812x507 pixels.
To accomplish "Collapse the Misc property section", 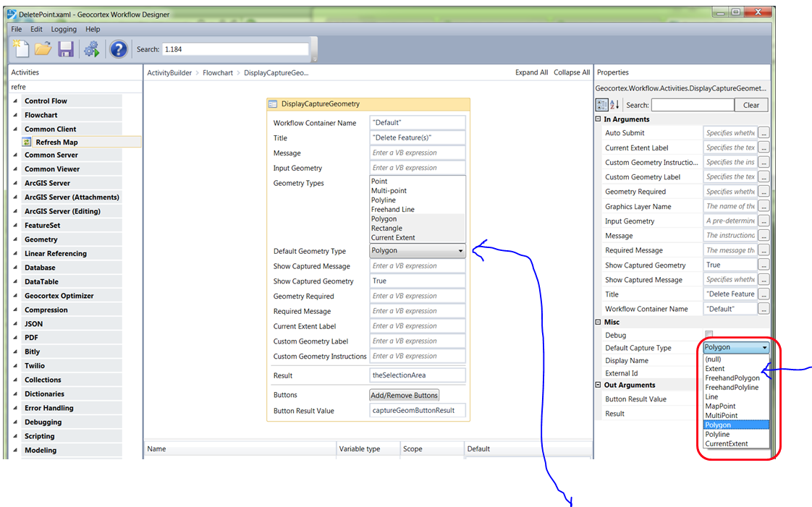I will click(598, 322).
